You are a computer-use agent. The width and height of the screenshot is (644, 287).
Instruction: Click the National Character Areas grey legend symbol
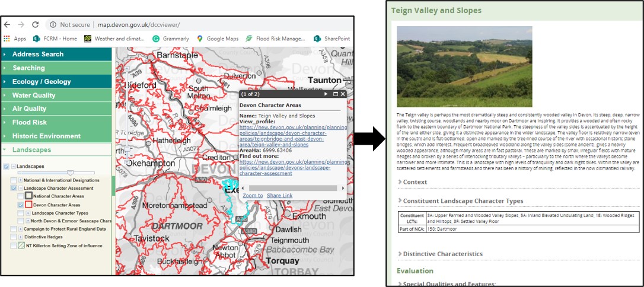click(x=28, y=196)
